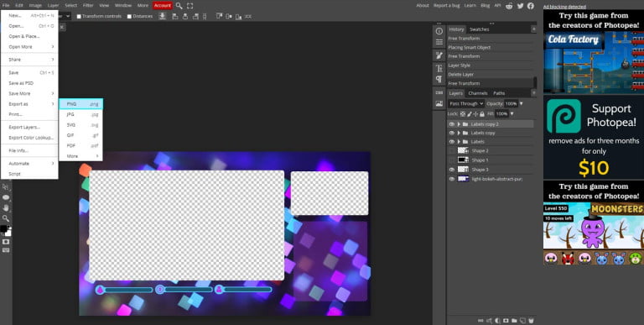
Task: Click lock transparent pixels icon
Action: pos(463,114)
